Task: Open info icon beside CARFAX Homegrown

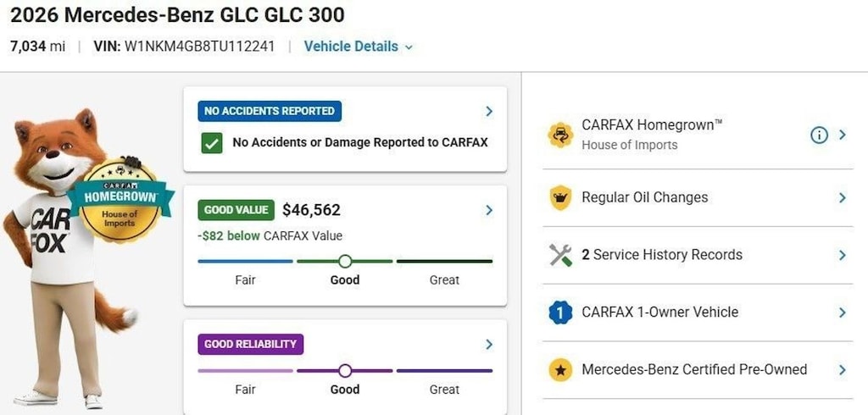Action: (x=820, y=135)
